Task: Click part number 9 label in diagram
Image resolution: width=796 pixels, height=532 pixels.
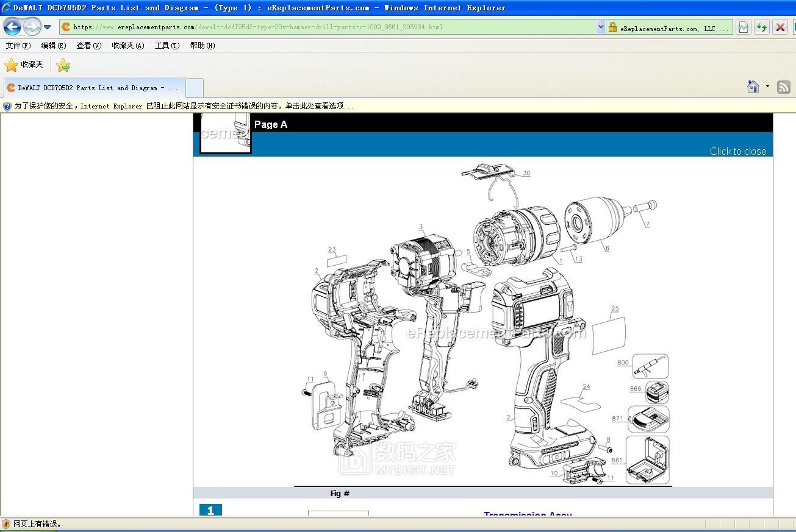Action: pyautogui.click(x=325, y=374)
